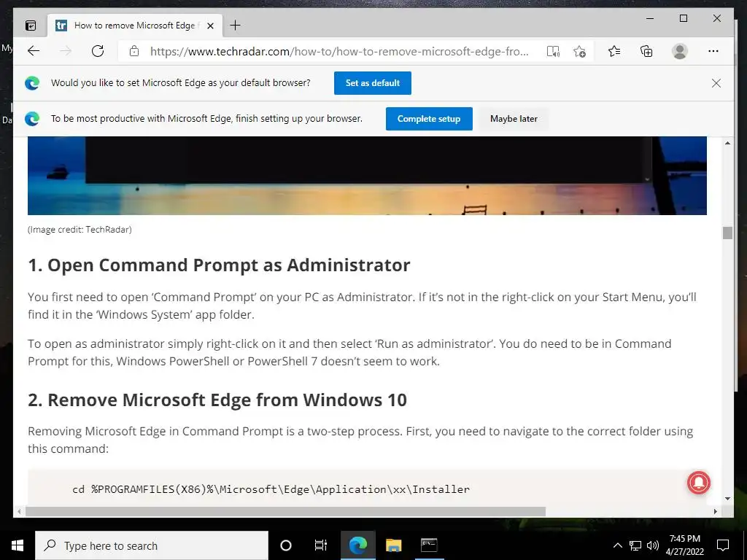Viewport: 747px width, 560px height.
Task: Click the vertical scrollbar thumb
Action: tap(727, 233)
